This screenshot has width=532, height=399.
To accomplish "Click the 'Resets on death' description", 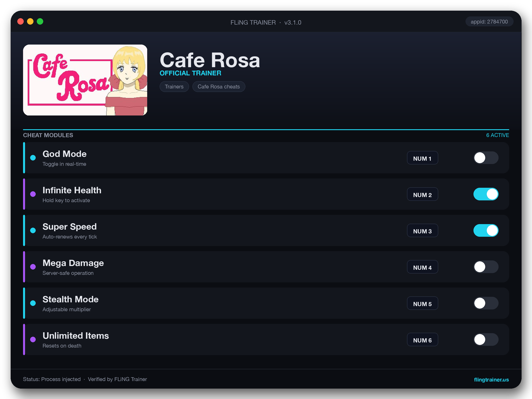I will tap(62, 346).
